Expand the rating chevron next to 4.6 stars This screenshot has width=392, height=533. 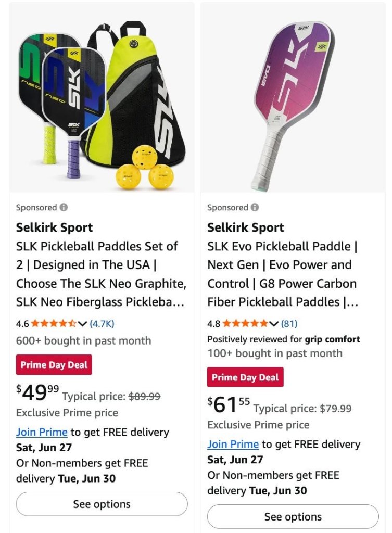coord(82,324)
